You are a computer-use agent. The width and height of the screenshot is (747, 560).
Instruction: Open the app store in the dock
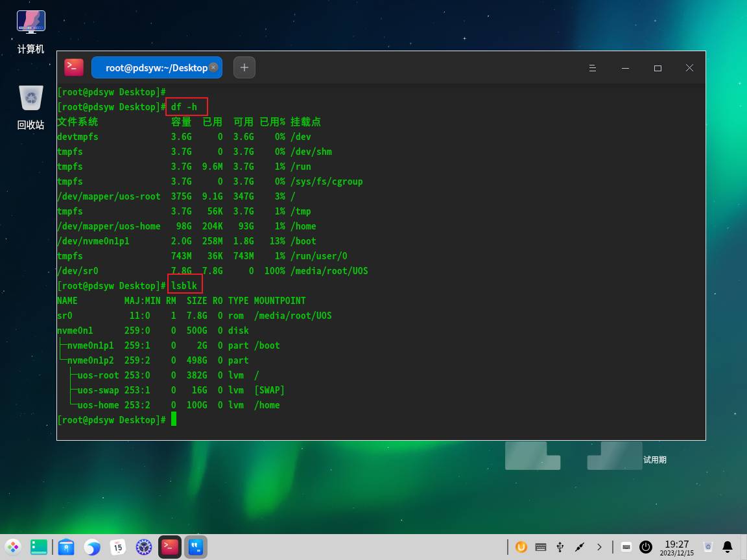[x=66, y=547]
